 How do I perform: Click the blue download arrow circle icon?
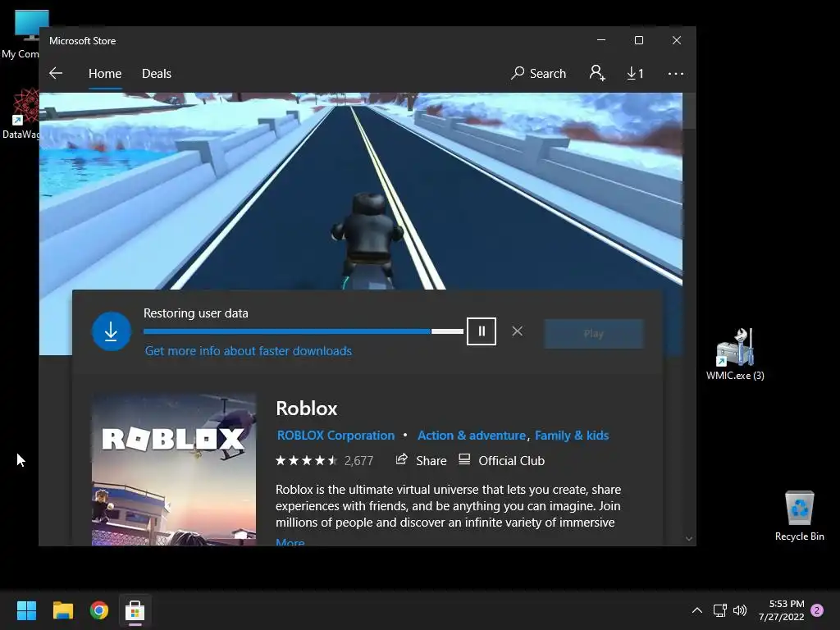(x=111, y=331)
